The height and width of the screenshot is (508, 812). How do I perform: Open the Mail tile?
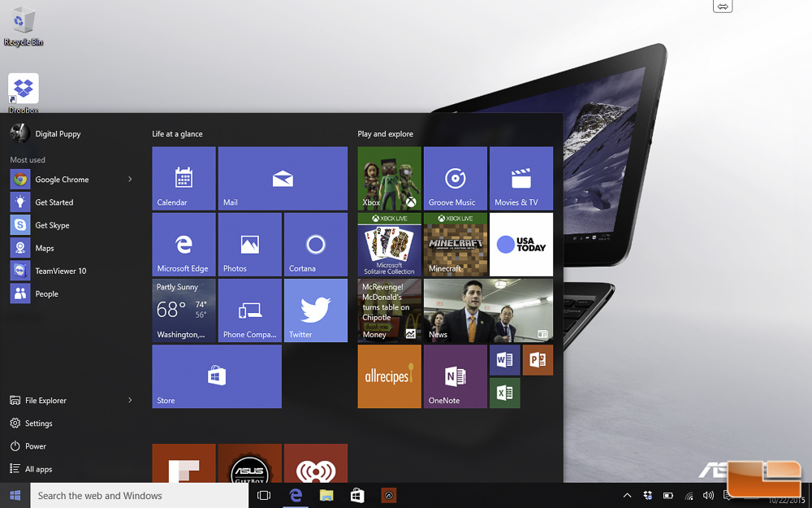(283, 178)
